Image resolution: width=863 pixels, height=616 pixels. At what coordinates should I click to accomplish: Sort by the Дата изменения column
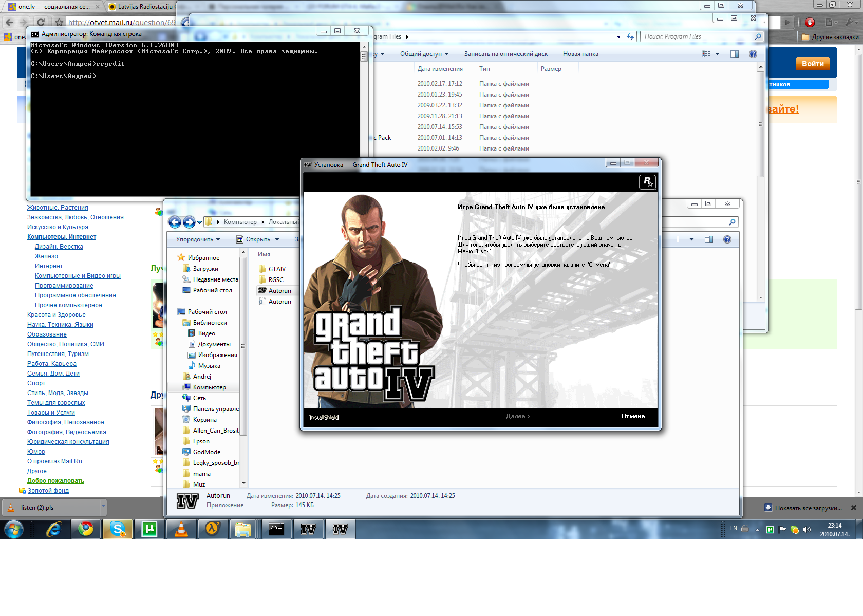pos(440,69)
